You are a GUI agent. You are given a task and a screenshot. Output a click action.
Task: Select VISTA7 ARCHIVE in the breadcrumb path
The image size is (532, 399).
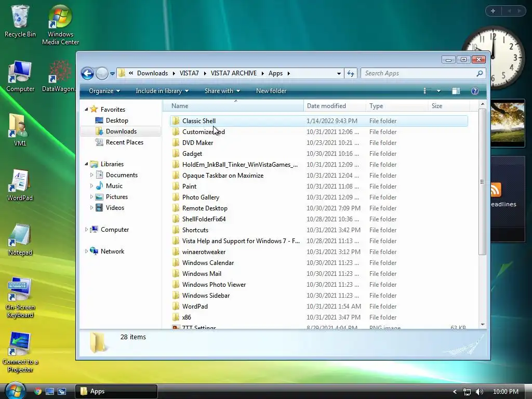click(x=233, y=73)
